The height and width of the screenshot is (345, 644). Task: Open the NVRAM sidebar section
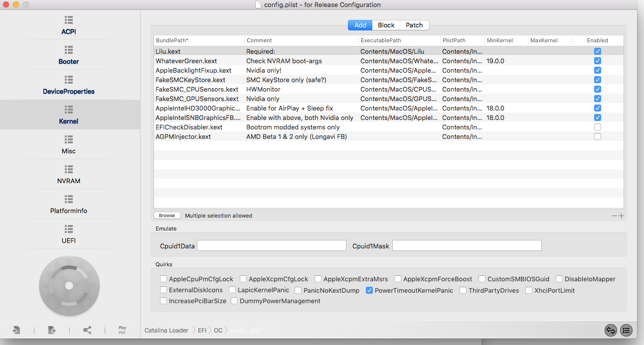click(x=69, y=175)
